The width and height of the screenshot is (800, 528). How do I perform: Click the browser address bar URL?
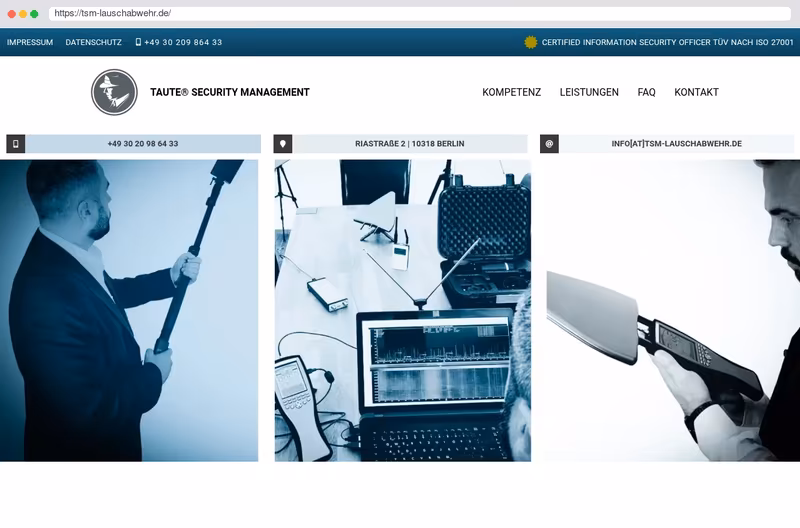tap(419, 13)
